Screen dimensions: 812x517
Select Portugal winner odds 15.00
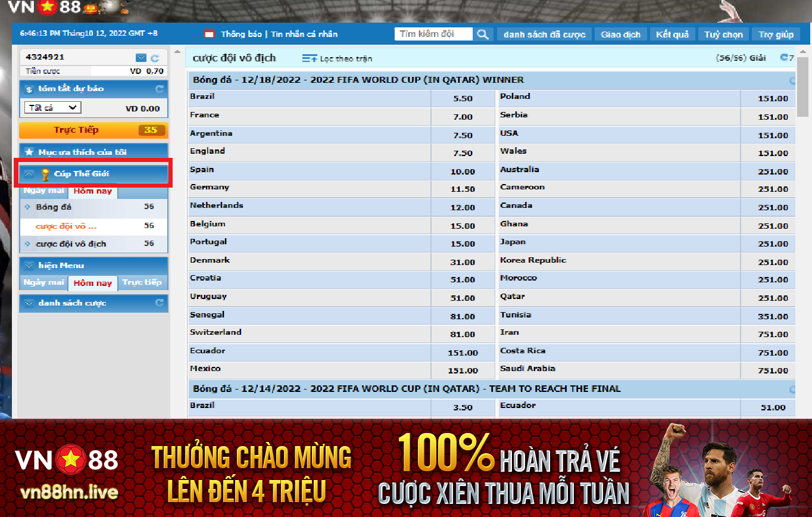pyautogui.click(x=463, y=244)
